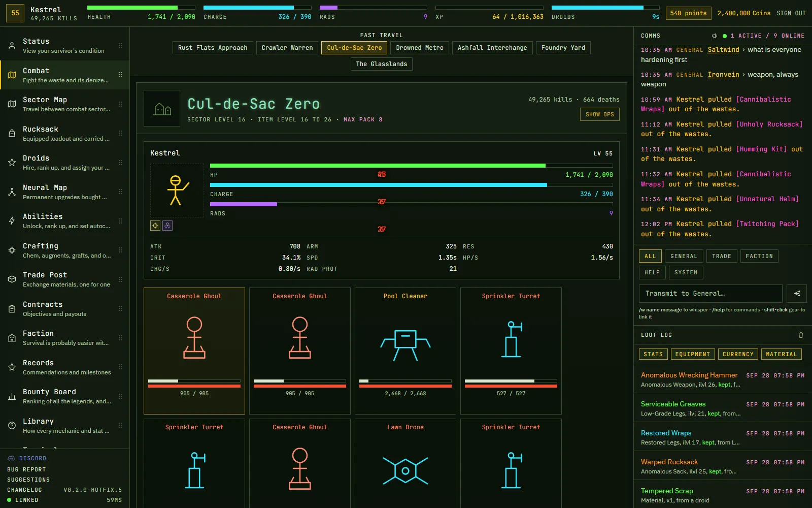Toggle the EQUIPMENT loot log filter
Screen dimensions: 812x508
coord(693,354)
